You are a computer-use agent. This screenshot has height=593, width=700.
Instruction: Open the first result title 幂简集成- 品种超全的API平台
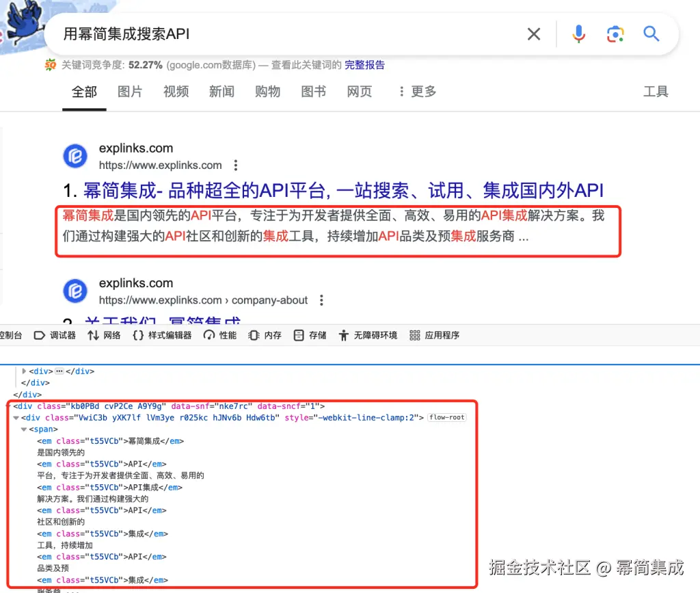coord(343,191)
